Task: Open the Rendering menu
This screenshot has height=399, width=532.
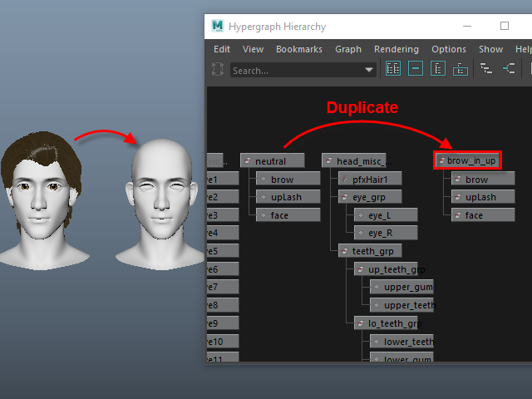Action: click(x=397, y=49)
